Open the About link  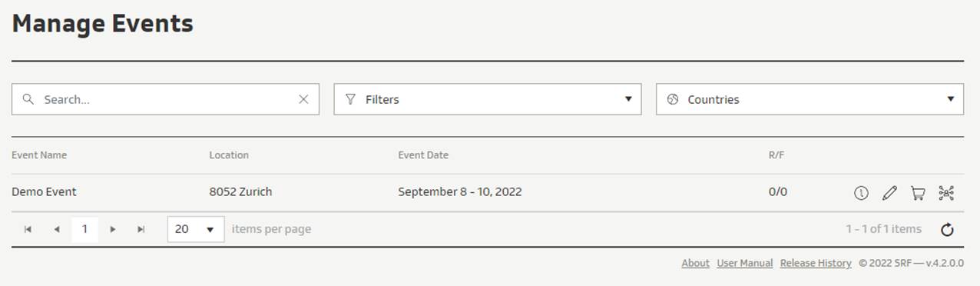[695, 263]
